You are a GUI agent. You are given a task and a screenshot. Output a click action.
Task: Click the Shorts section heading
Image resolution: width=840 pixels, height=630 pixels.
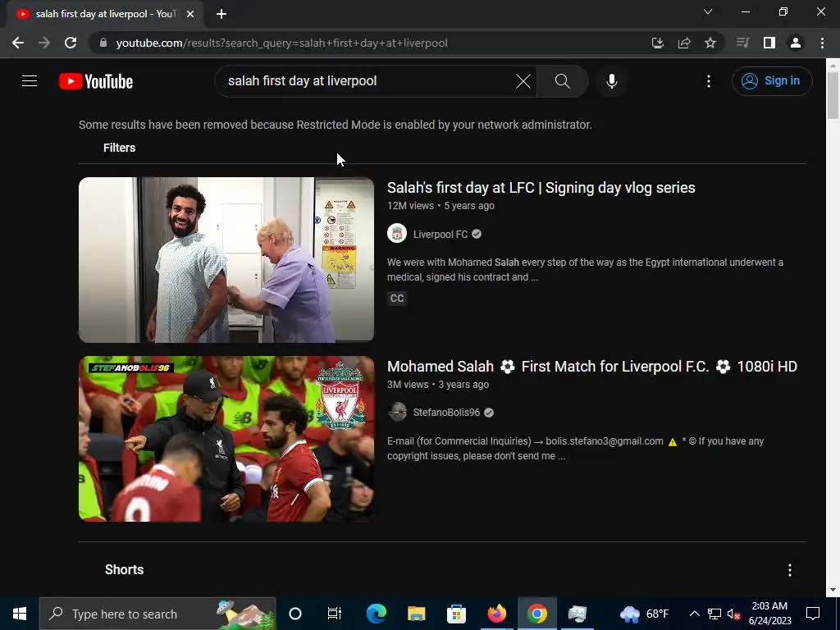coord(125,569)
